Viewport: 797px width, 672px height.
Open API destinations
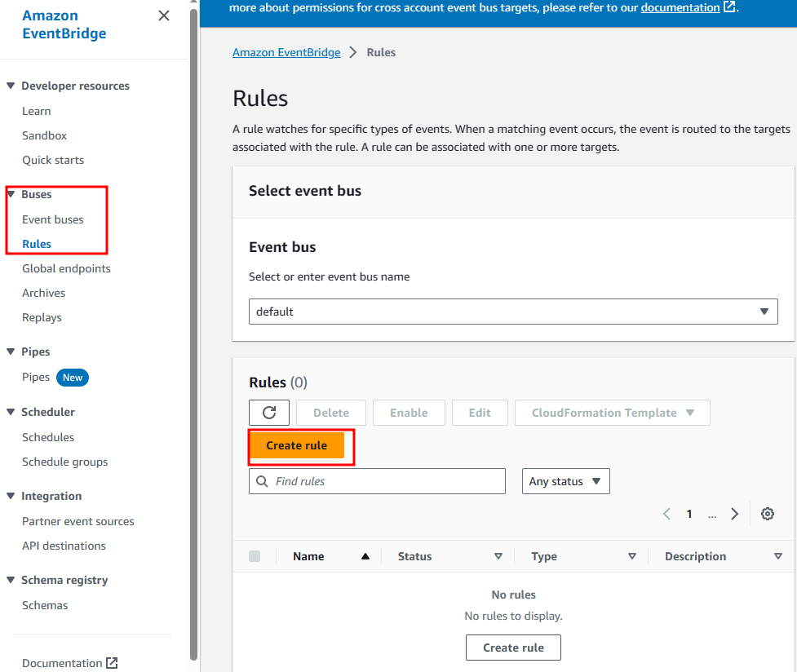click(x=64, y=546)
